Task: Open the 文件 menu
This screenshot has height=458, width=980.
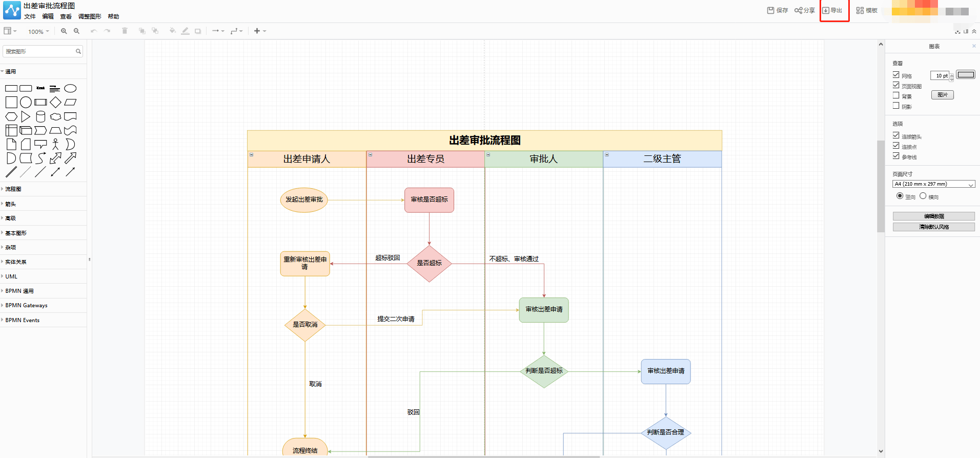Action: [x=30, y=16]
